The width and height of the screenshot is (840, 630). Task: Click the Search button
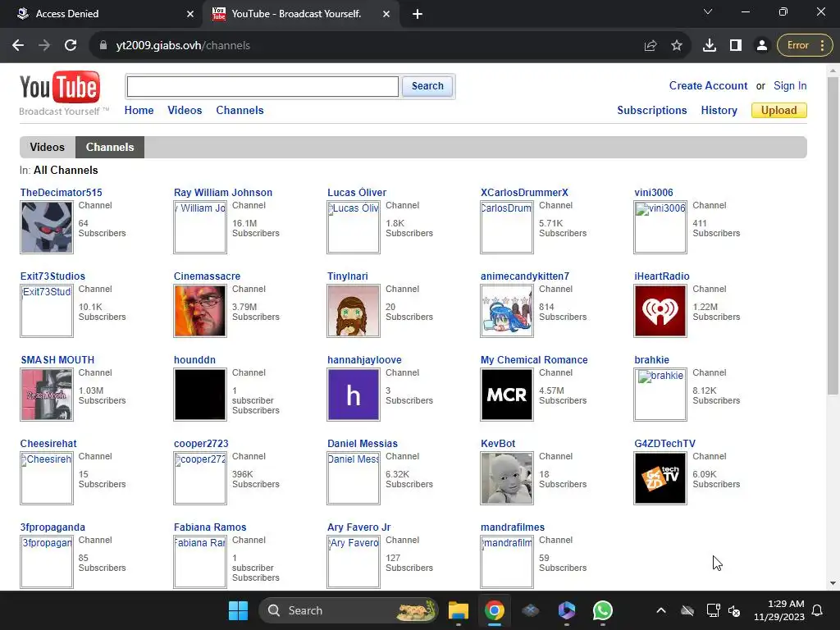427,86
